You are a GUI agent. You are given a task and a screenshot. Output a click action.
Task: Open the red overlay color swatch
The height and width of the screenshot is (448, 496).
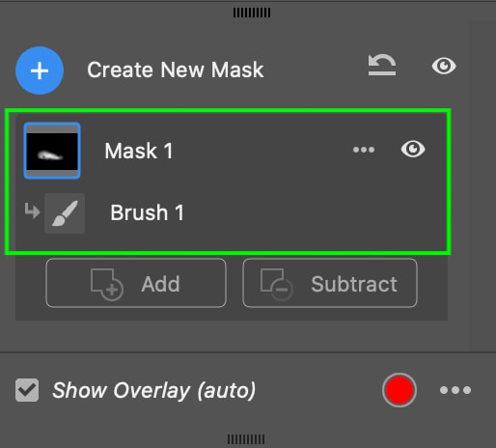pos(400,390)
